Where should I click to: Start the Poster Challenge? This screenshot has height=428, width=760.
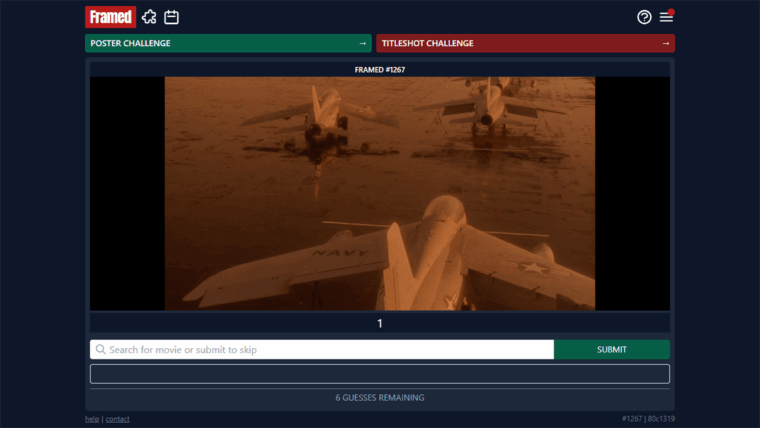228,43
